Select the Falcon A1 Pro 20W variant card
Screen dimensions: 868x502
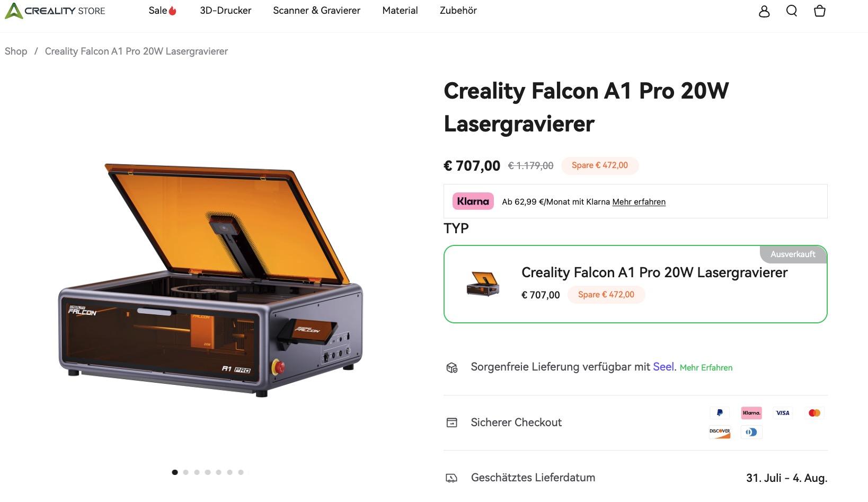point(635,284)
